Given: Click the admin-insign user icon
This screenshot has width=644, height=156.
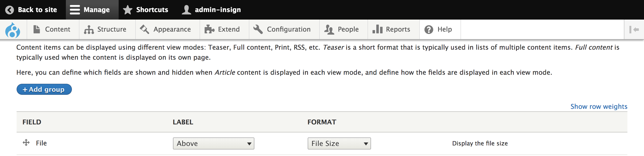Looking at the screenshot, I should (187, 10).
